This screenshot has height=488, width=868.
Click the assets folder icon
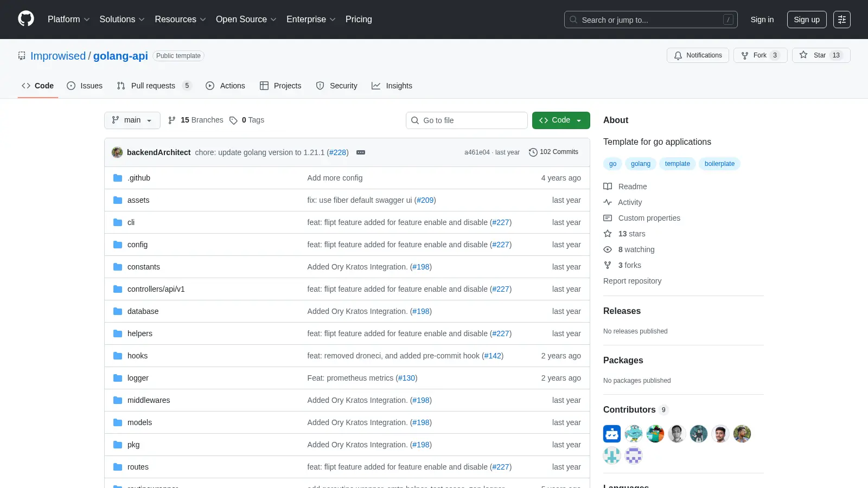(118, 200)
